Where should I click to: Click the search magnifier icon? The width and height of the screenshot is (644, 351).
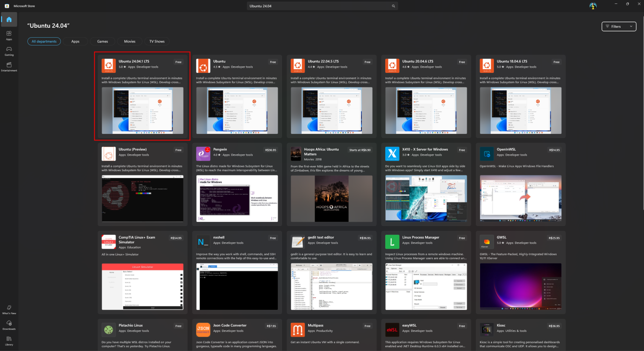pos(393,6)
